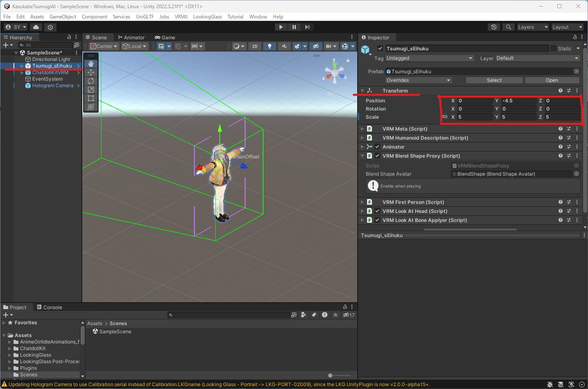
Task: Open the Tag Untagged dropdown
Action: click(x=430, y=58)
